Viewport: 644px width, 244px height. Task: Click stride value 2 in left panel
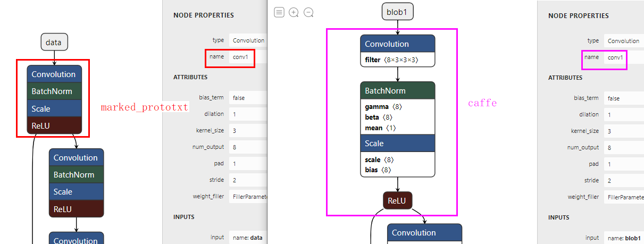(x=248, y=180)
